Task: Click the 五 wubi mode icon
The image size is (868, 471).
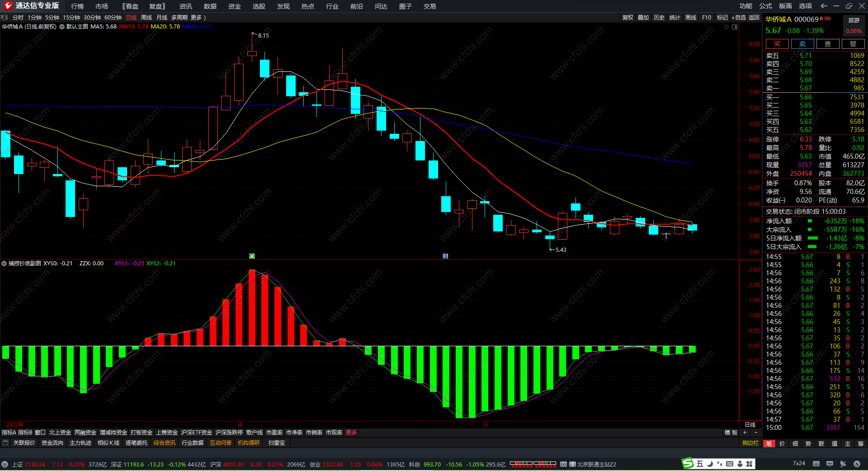Action: pos(700,464)
